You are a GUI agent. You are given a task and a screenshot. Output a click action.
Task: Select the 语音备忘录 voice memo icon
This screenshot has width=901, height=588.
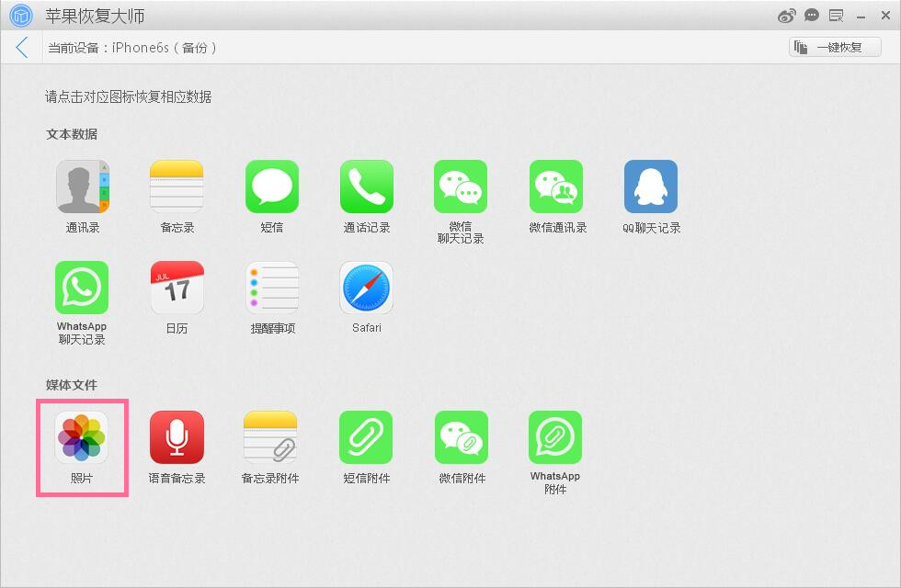click(177, 438)
